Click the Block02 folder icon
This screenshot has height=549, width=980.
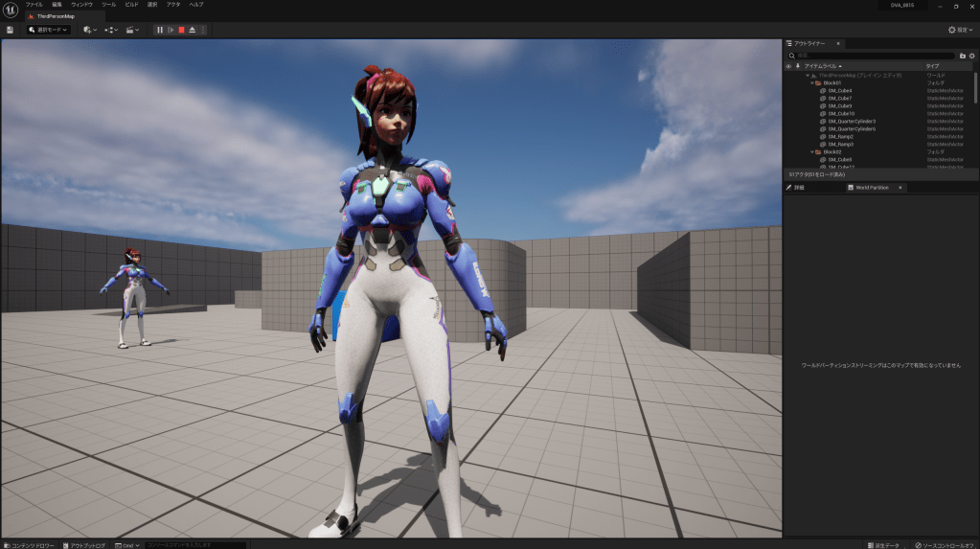click(818, 152)
